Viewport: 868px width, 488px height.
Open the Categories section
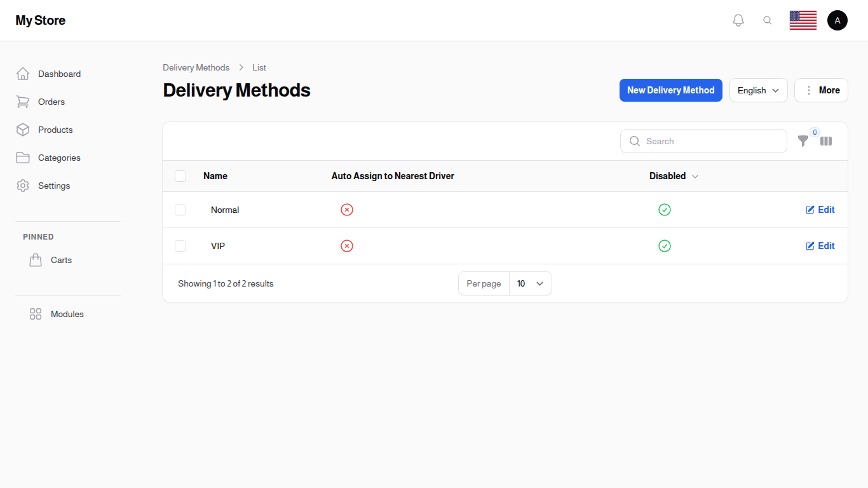click(59, 158)
